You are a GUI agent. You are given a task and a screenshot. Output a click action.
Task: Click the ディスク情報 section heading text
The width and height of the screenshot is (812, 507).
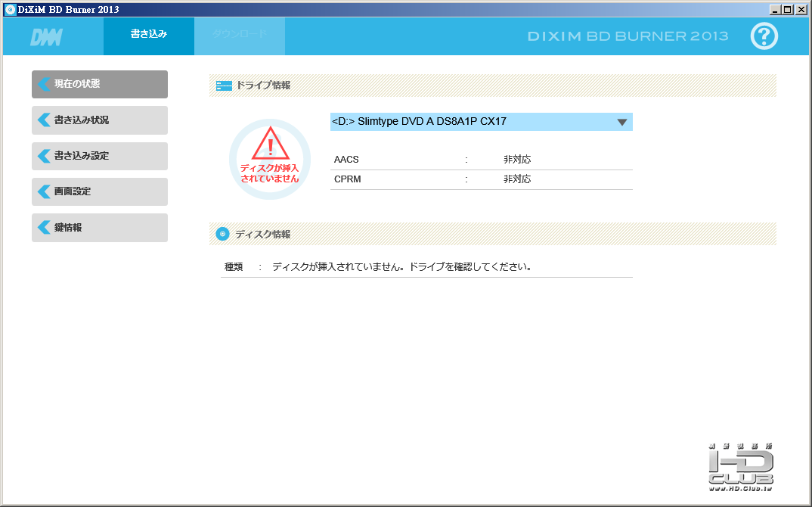[262, 235]
